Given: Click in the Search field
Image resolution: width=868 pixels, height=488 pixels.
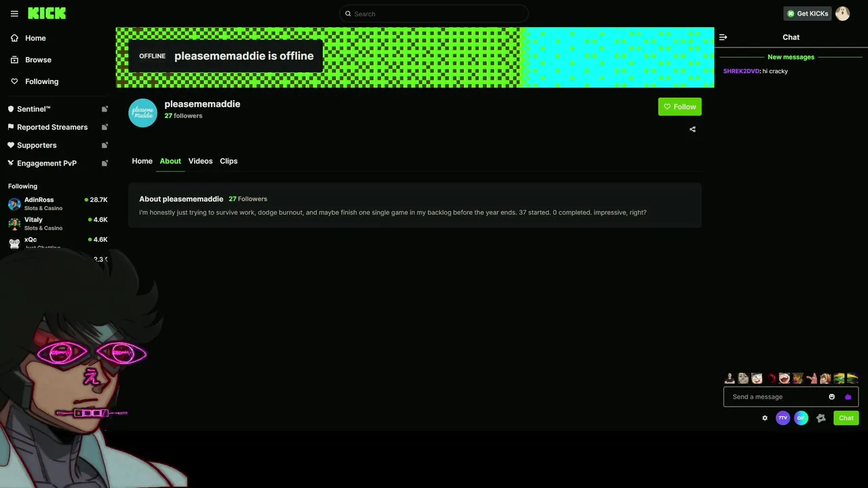Looking at the screenshot, I should (x=434, y=14).
